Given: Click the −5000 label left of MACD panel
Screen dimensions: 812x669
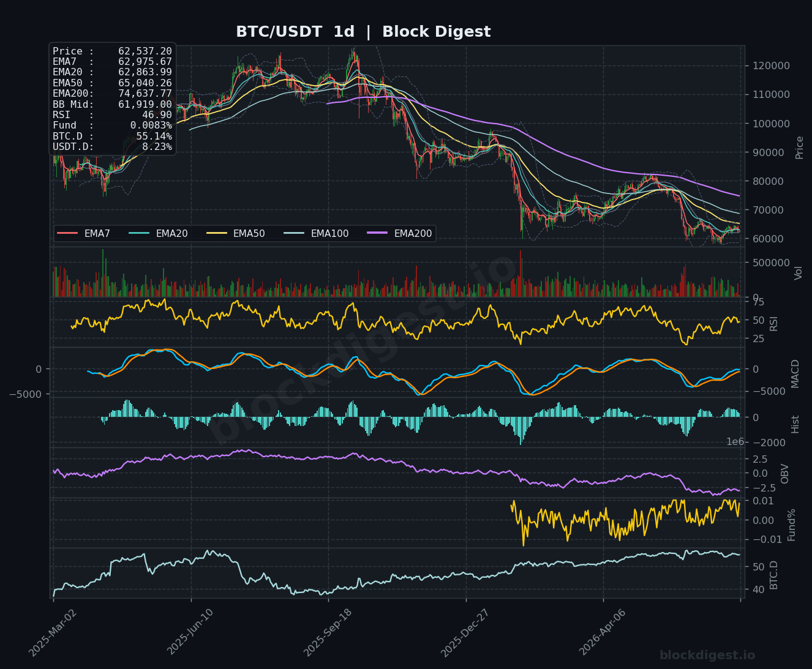Looking at the screenshot, I should [x=26, y=394].
